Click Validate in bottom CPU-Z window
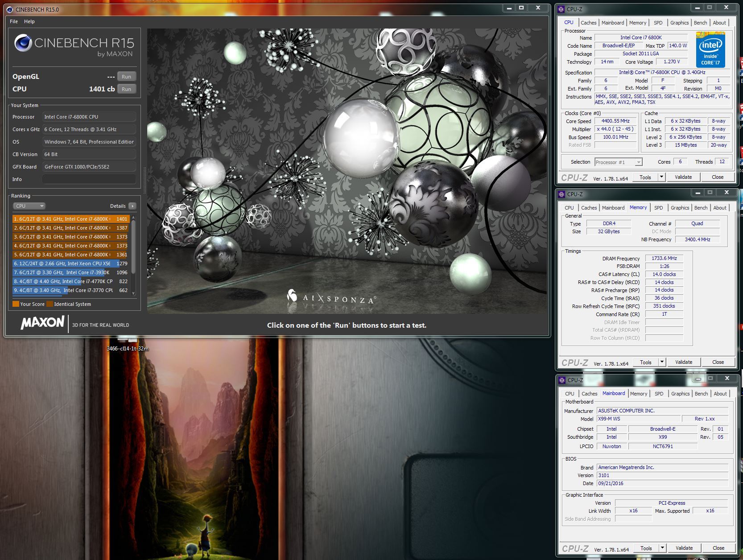The image size is (743, 560). pyautogui.click(x=684, y=548)
